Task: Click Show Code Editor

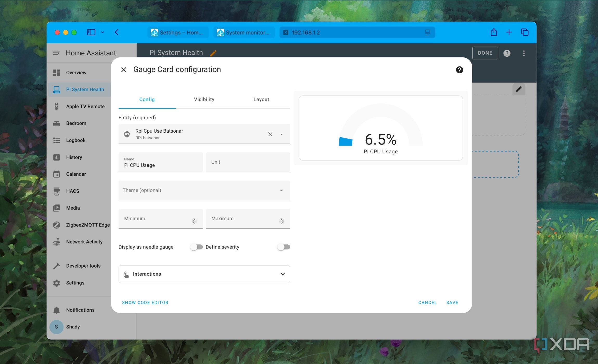Action: coord(145,302)
